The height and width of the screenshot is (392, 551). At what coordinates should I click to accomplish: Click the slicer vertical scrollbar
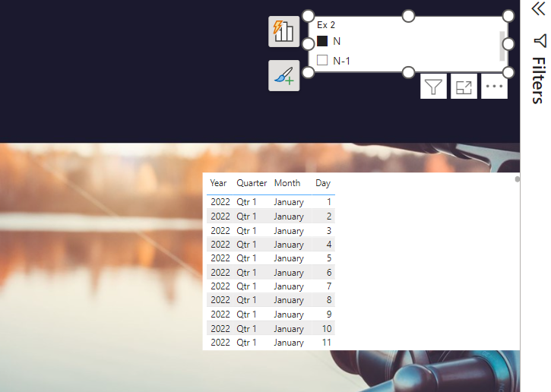pyautogui.click(x=502, y=46)
